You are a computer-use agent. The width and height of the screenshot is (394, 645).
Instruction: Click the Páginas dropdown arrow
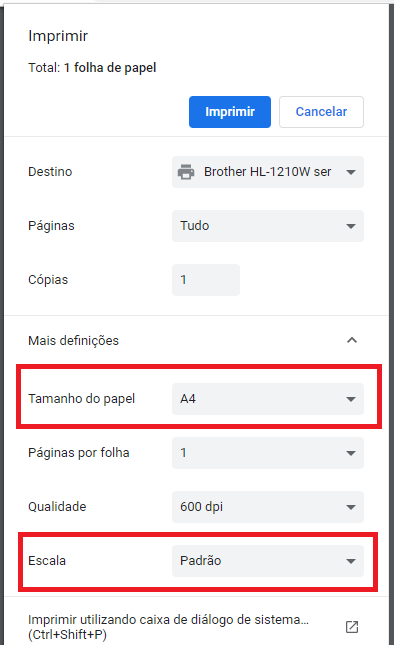(351, 226)
